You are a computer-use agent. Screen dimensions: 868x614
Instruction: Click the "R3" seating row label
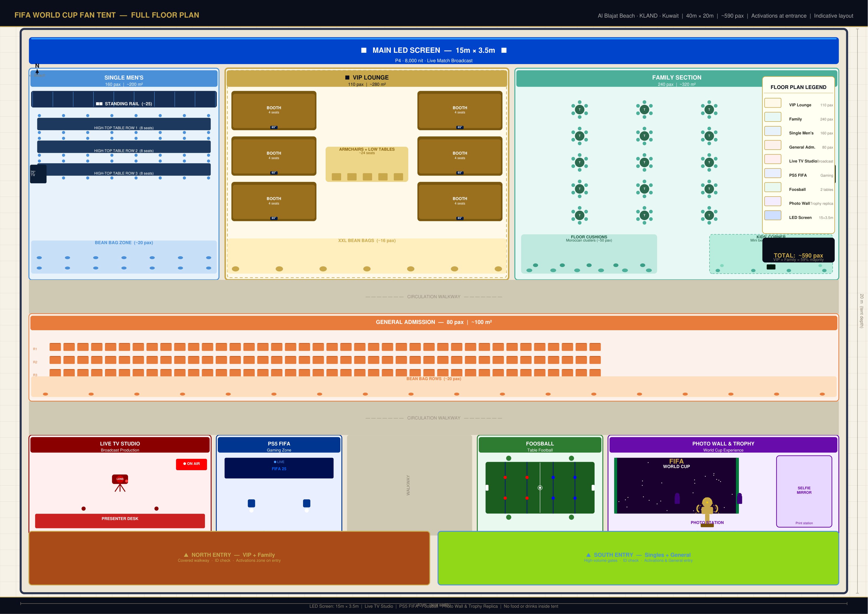pos(35,375)
